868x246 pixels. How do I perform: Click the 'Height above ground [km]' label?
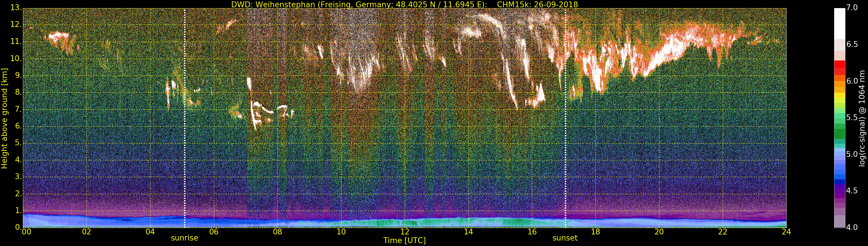pos(5,118)
